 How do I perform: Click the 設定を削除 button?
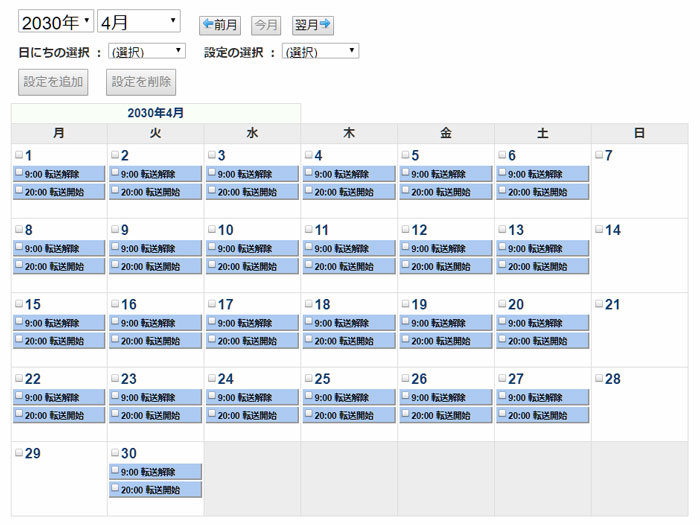[x=141, y=82]
